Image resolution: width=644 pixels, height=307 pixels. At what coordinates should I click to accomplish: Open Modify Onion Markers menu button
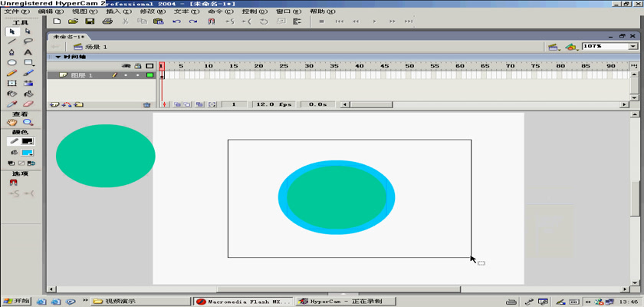(212, 105)
